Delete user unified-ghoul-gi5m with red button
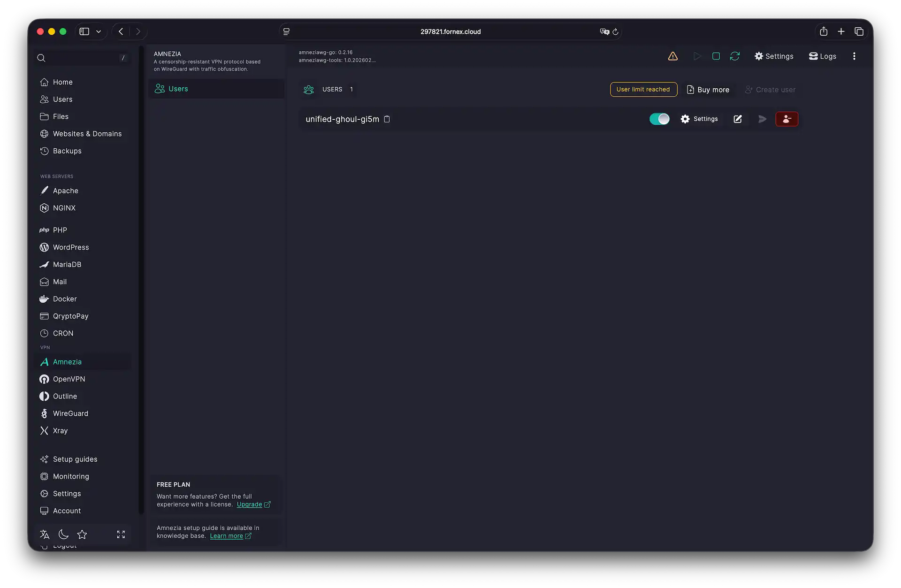 tap(787, 119)
